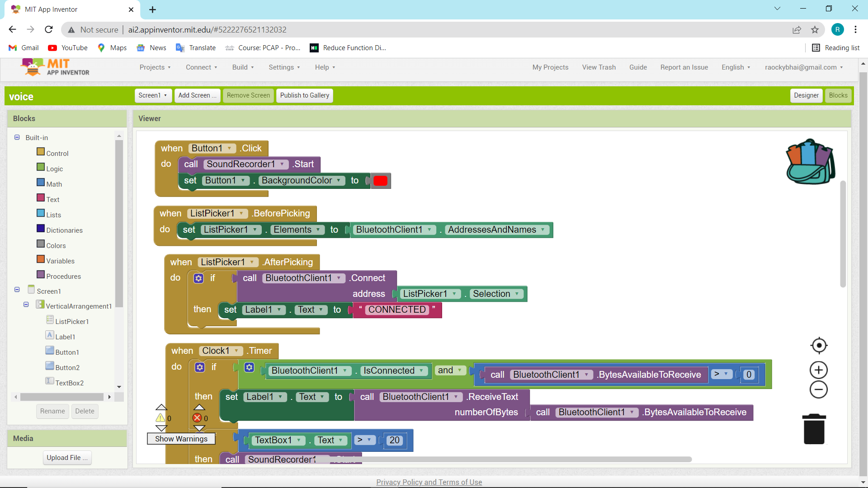Click the trash can icon

(x=814, y=429)
